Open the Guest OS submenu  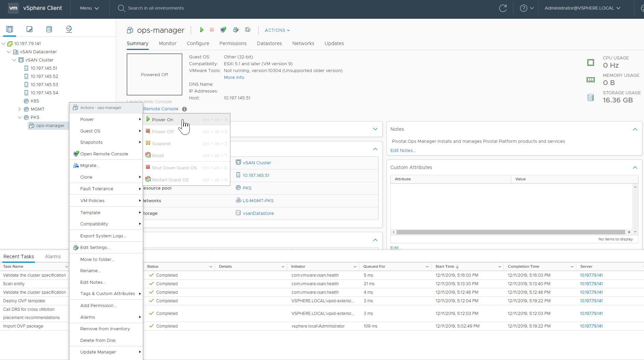(106, 131)
